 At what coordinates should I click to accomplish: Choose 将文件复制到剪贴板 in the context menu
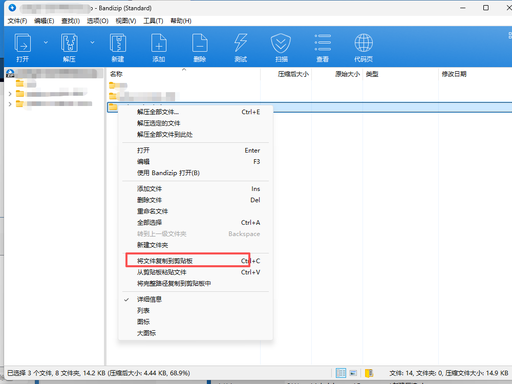tap(196, 261)
